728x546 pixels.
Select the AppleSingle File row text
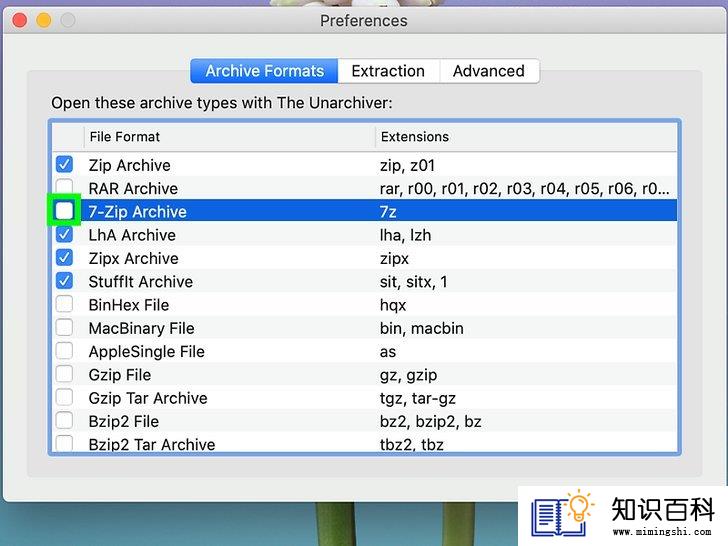pyautogui.click(x=147, y=351)
